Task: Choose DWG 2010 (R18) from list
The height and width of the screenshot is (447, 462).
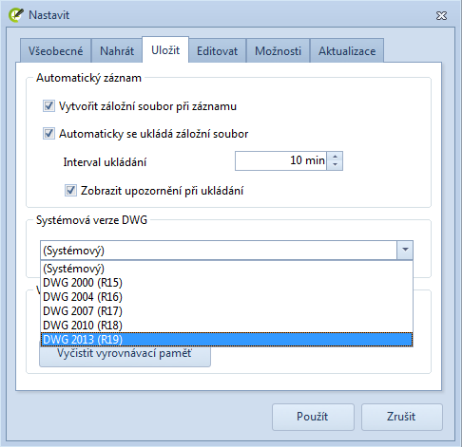Action: pos(227,325)
